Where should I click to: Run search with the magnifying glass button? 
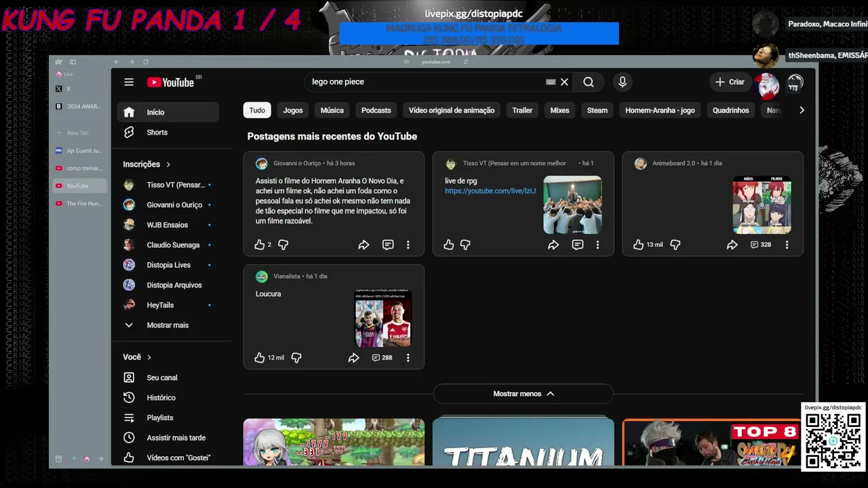coord(589,82)
